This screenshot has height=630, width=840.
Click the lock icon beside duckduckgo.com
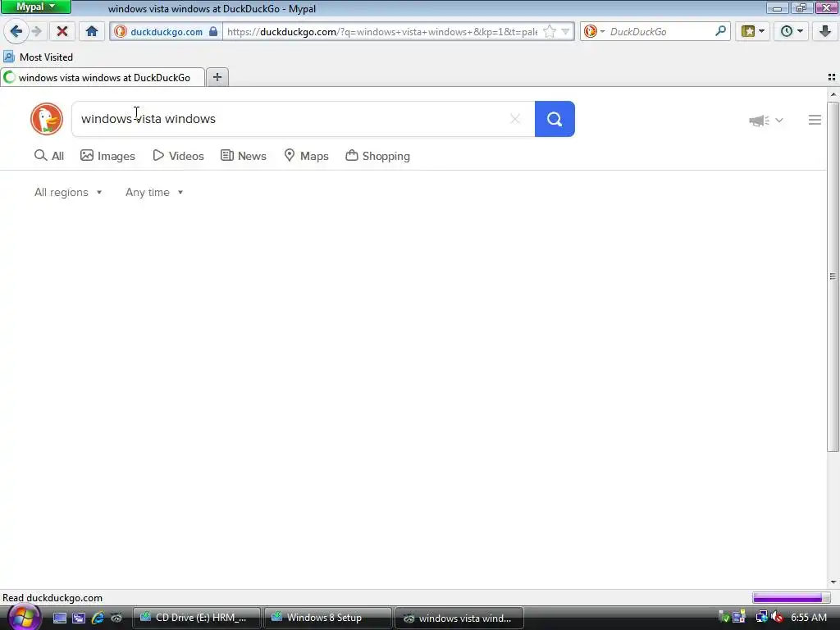213,32
